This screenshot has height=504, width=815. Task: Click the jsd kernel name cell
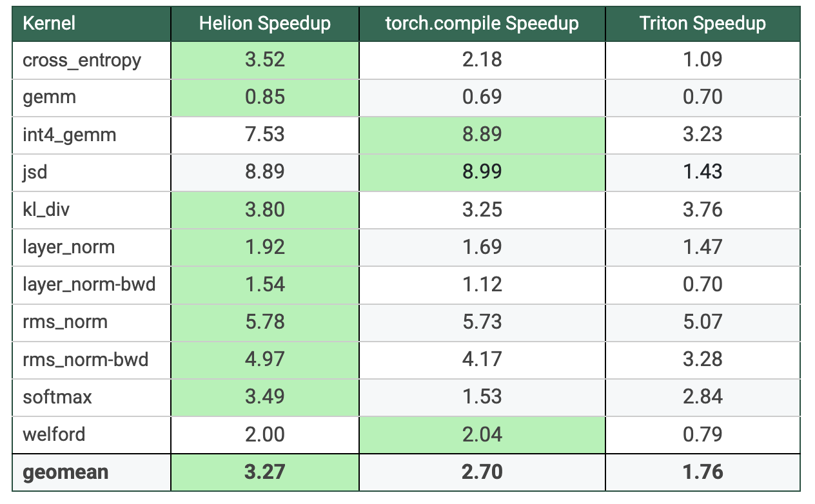[35, 172]
